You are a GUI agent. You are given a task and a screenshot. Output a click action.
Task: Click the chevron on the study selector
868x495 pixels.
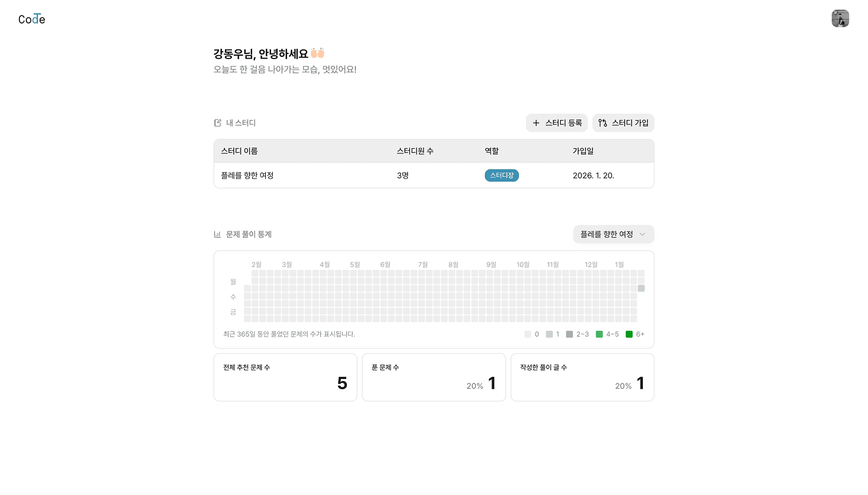pos(643,234)
